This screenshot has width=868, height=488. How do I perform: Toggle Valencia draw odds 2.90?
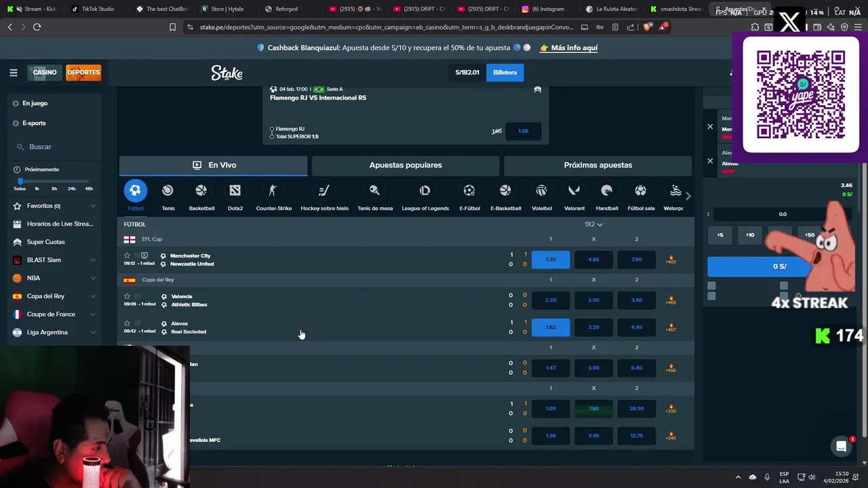(x=593, y=300)
